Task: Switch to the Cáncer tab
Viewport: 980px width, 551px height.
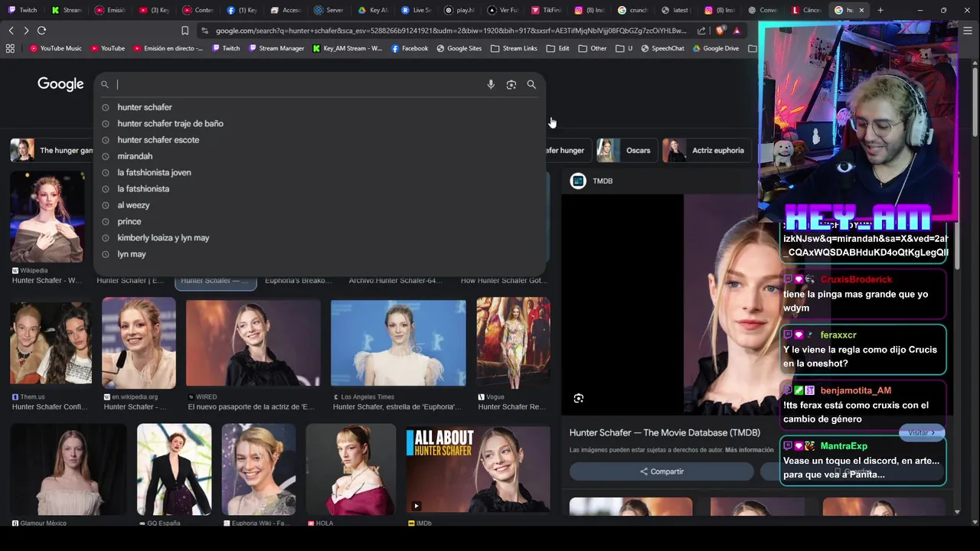Action: click(807, 10)
